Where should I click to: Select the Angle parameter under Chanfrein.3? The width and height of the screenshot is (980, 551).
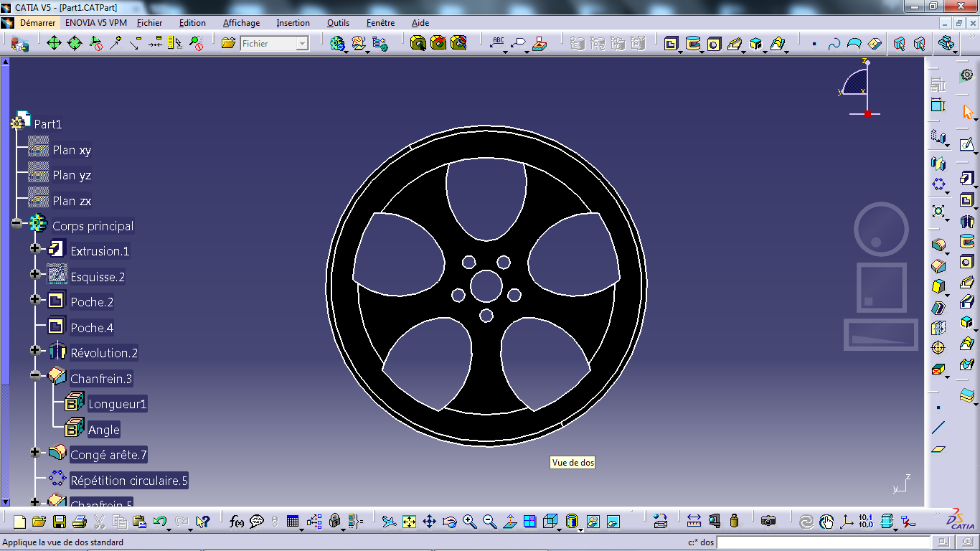(104, 430)
